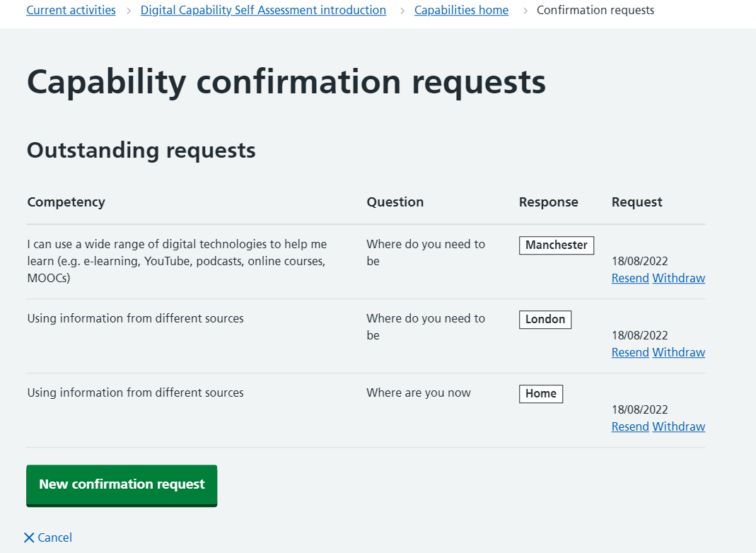
Task: Click the Competency column header
Action: [x=66, y=202]
